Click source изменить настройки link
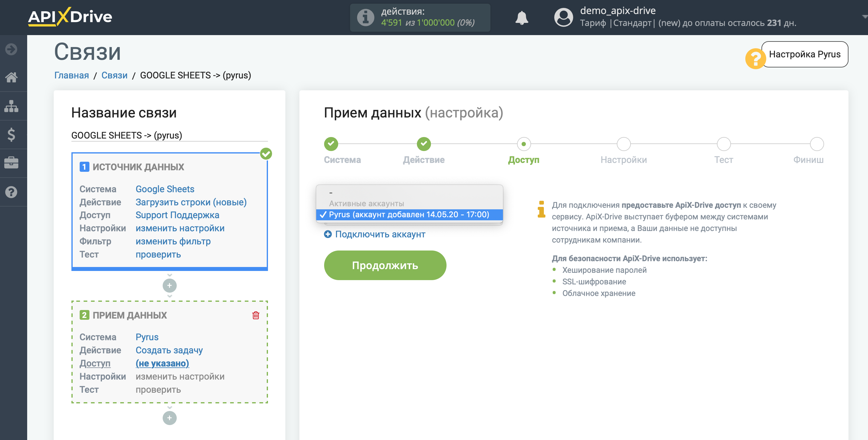 pos(180,228)
